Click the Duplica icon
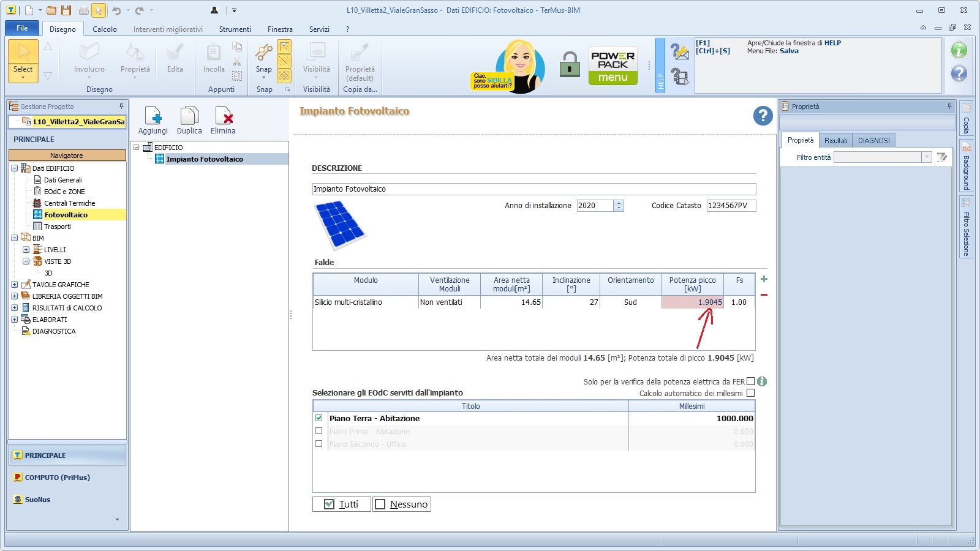Viewport: 980px width, 551px height. [x=189, y=116]
